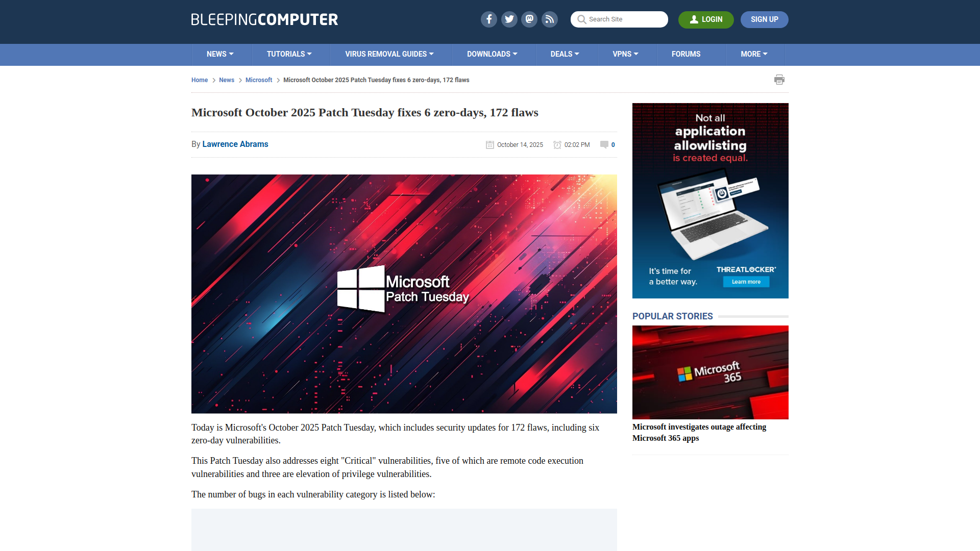Viewport: 980px width, 551px height.
Task: Open the Mastodon profile icon
Action: click(x=529, y=19)
